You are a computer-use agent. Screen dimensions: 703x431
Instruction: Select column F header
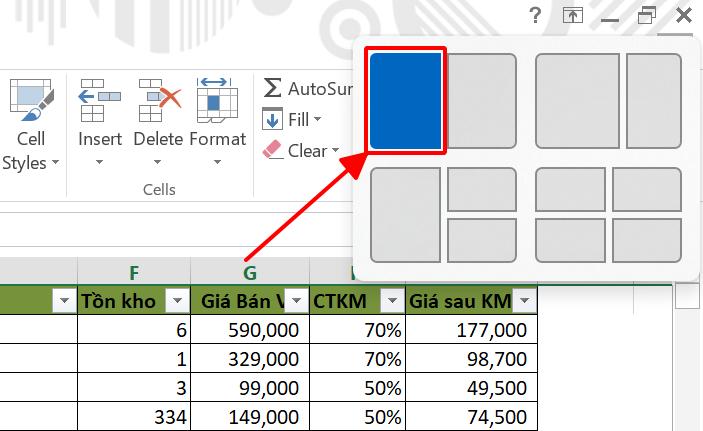tap(134, 272)
